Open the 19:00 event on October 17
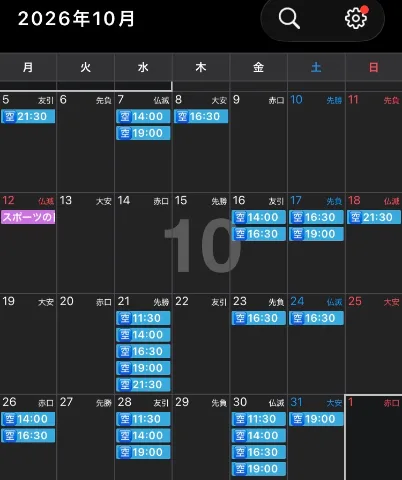The width and height of the screenshot is (402, 480). tap(316, 234)
